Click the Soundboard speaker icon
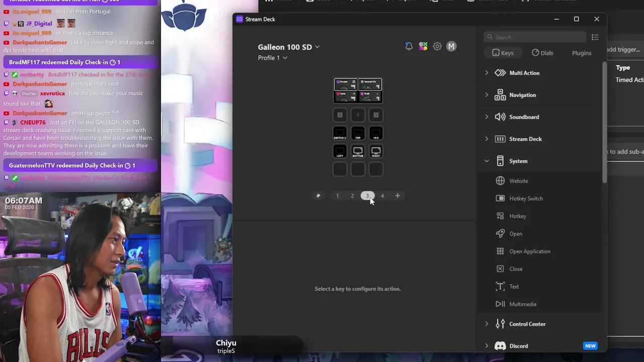Screen dimensions: 644x362 [x=500, y=117]
